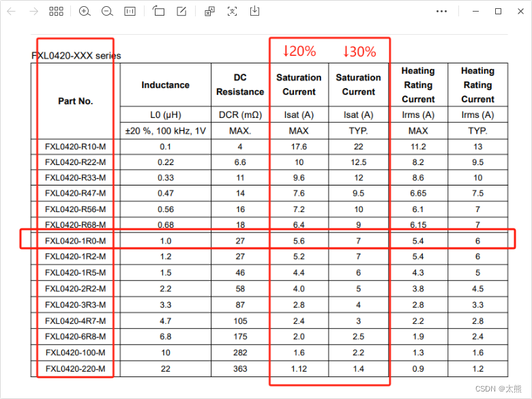
Task: Click the 363 DCR value
Action: coord(240,369)
